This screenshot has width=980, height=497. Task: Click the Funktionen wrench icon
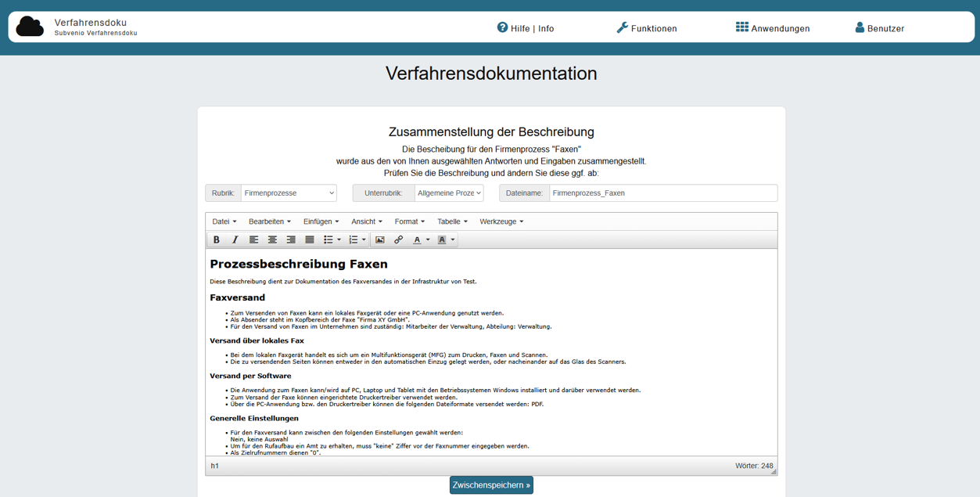click(623, 27)
